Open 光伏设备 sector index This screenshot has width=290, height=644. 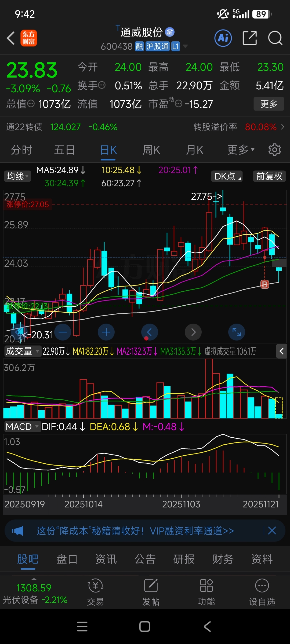coord(35,594)
